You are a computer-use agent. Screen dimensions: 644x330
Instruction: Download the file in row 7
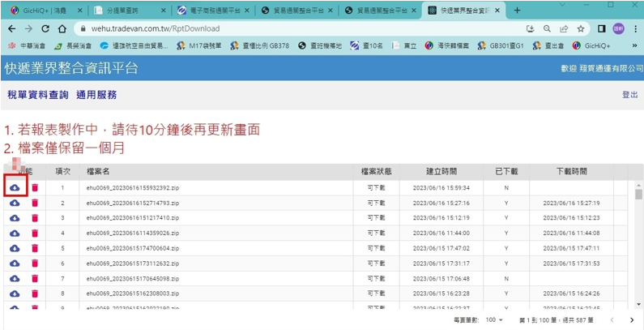click(x=15, y=278)
